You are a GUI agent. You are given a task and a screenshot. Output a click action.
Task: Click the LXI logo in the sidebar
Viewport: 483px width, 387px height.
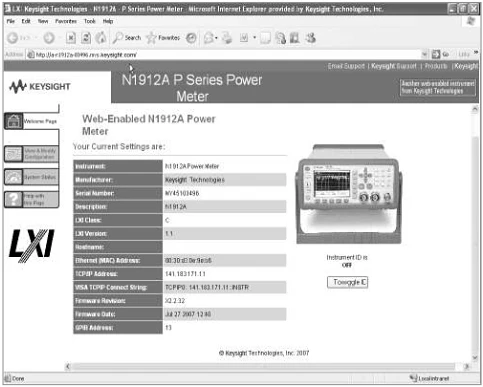(31, 246)
